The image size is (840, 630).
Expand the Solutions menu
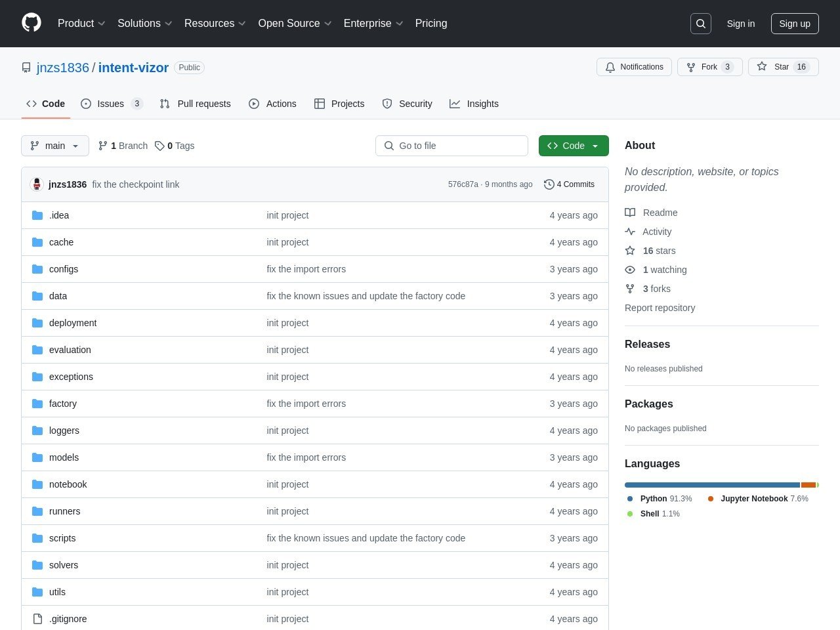tap(145, 24)
